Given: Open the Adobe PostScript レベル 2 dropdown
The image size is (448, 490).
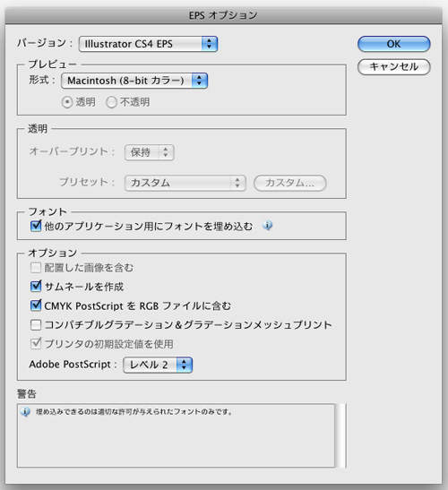Looking at the screenshot, I should click(158, 365).
